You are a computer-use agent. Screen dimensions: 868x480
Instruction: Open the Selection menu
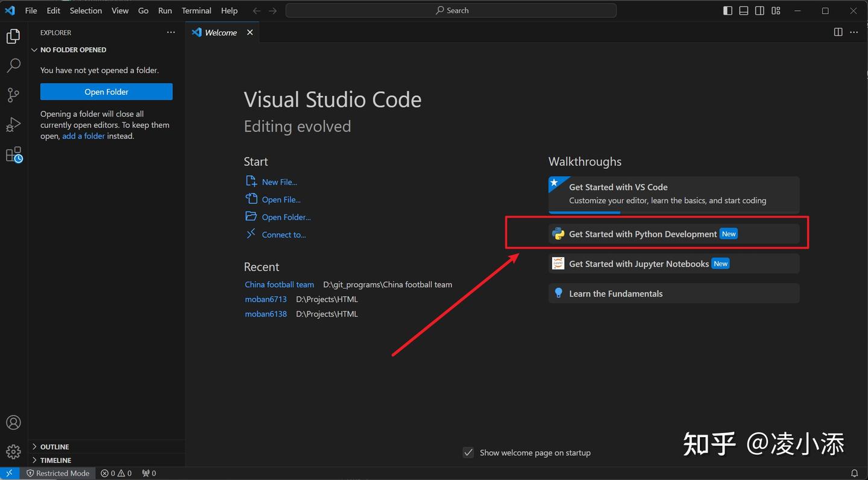tap(86, 11)
